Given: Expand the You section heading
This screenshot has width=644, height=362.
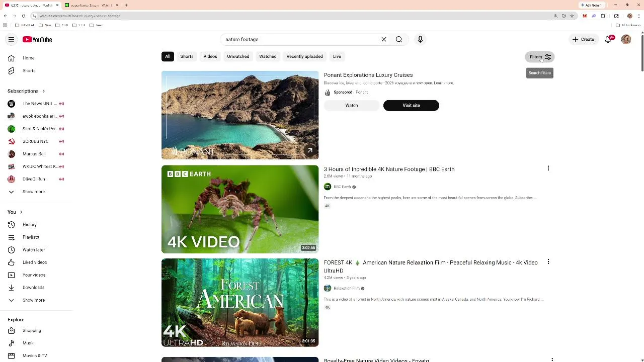Looking at the screenshot, I should point(15,212).
